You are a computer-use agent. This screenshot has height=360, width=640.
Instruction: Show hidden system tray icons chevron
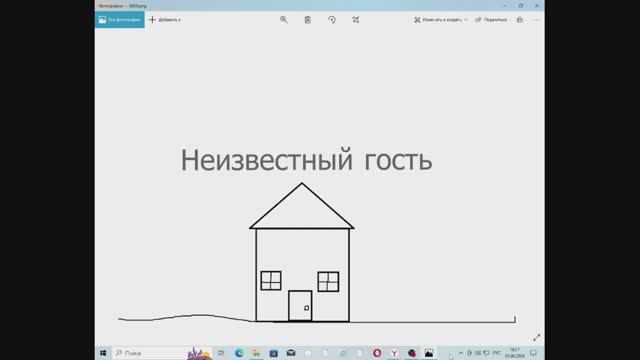point(461,353)
